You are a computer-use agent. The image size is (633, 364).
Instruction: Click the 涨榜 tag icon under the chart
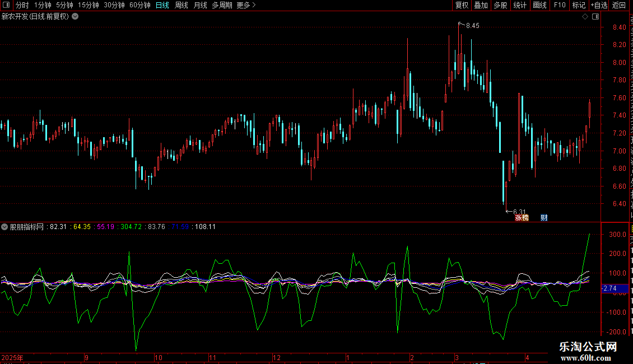522,218
